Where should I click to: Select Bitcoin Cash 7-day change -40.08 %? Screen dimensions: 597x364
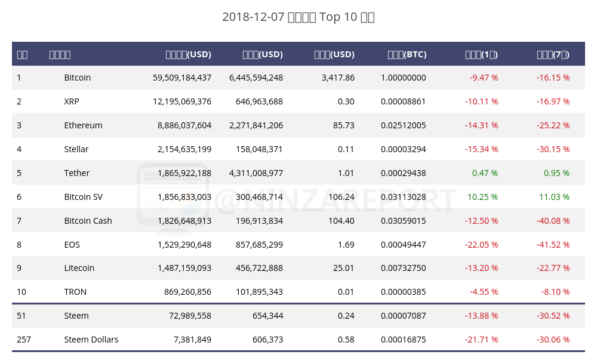pos(553,221)
